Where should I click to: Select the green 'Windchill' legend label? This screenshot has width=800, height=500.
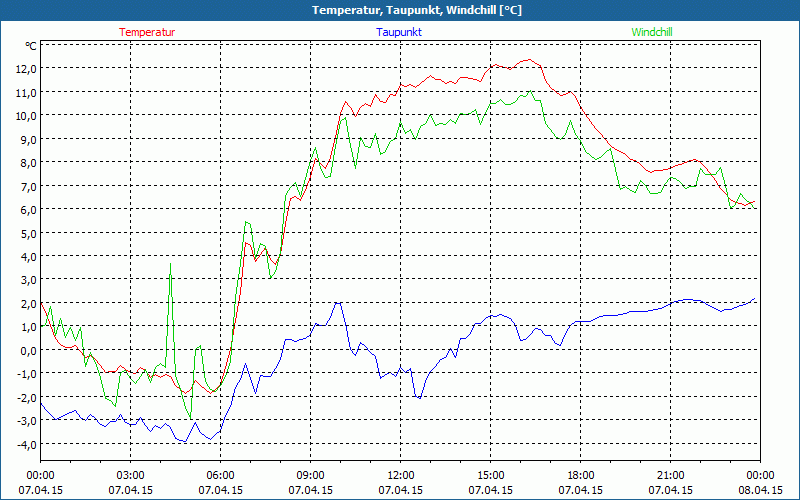[x=652, y=32]
